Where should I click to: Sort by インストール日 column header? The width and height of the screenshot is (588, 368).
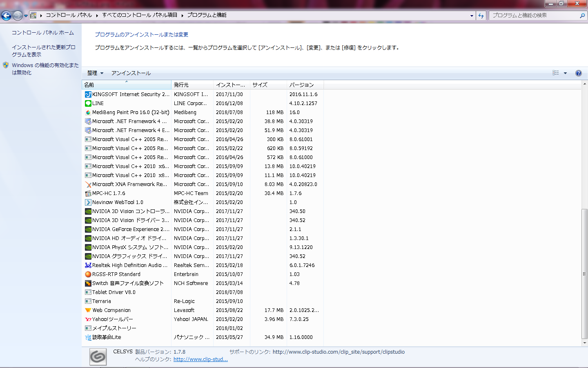coord(232,85)
